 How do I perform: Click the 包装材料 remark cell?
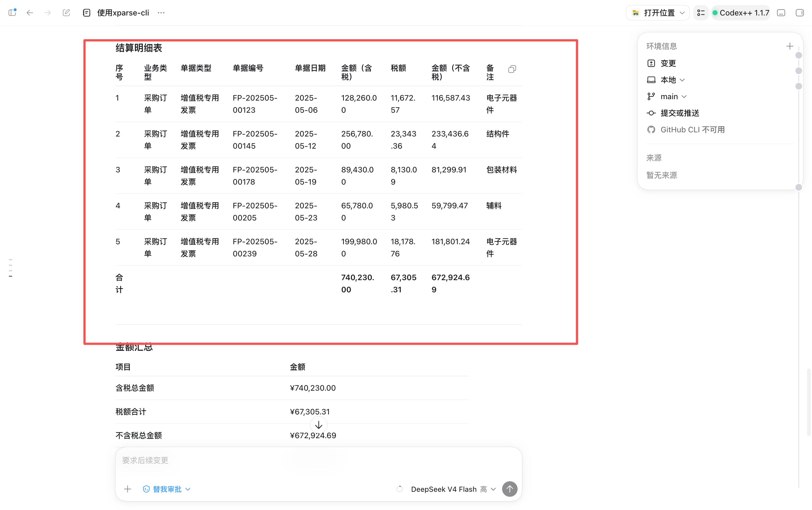(x=502, y=170)
